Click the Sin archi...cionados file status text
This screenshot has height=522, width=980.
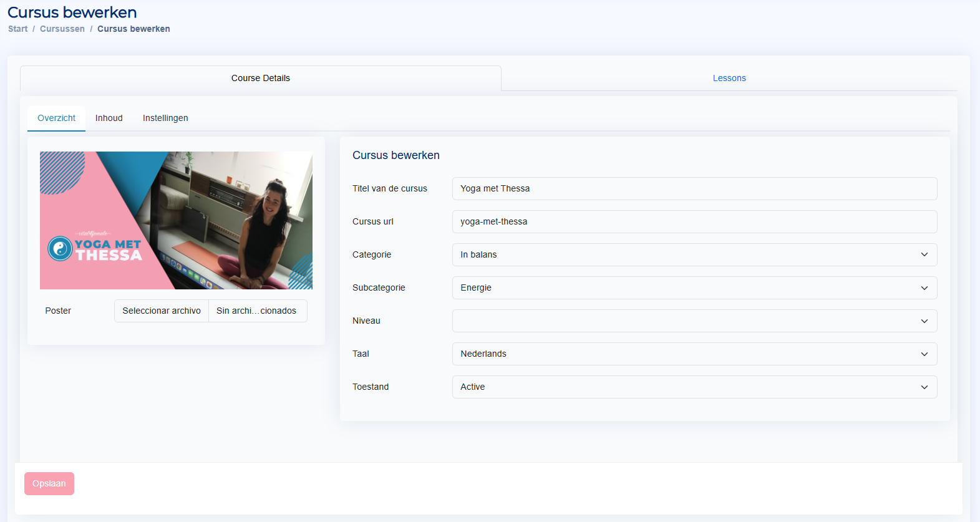(x=256, y=311)
